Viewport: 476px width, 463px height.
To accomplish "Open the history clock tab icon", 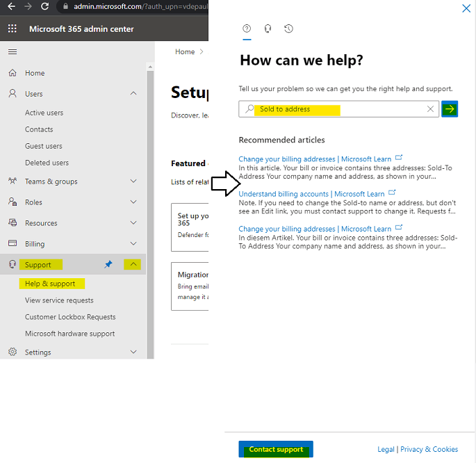I will tap(288, 29).
